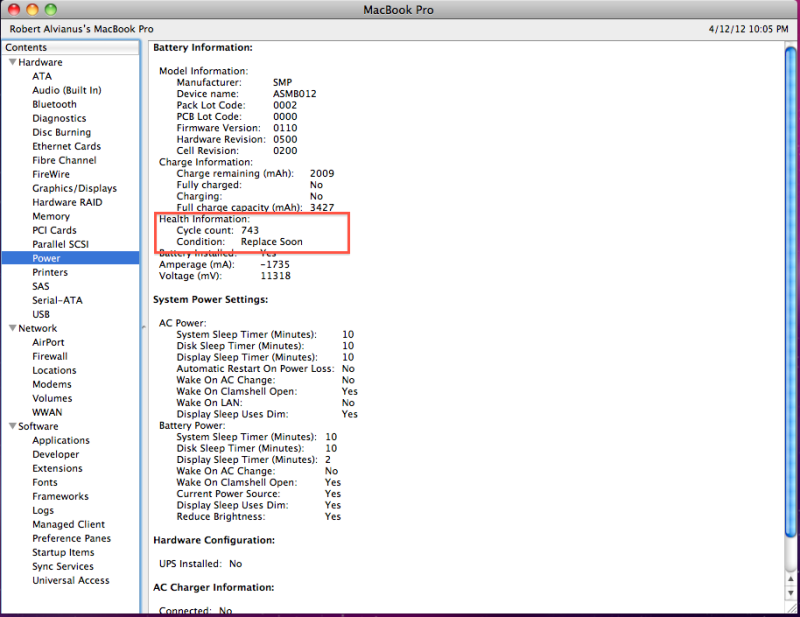This screenshot has width=800, height=617.
Task: Click the scrollbar up arrow
Action: tap(791, 579)
